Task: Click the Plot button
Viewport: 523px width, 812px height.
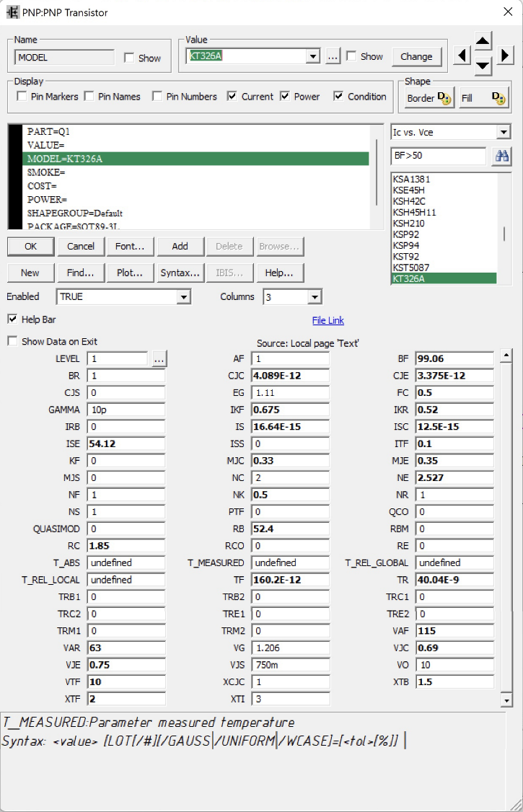Action: (130, 273)
